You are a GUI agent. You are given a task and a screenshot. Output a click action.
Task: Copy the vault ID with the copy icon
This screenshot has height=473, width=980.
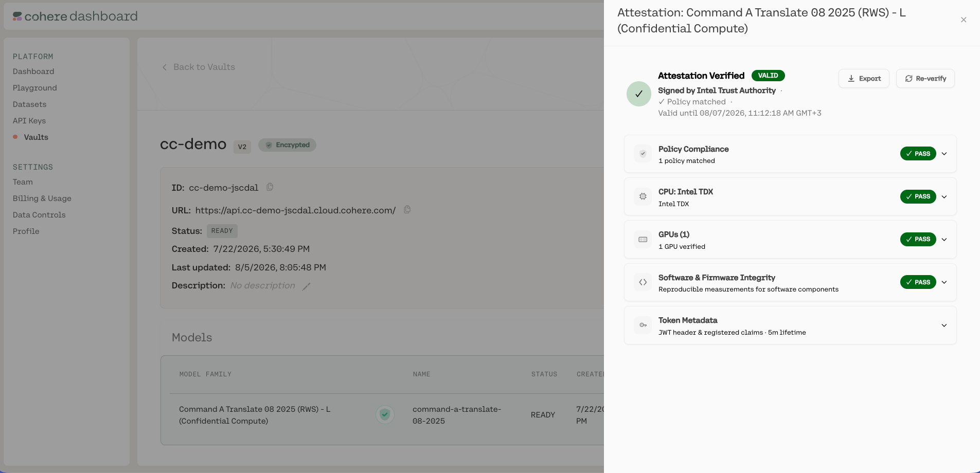click(x=270, y=187)
